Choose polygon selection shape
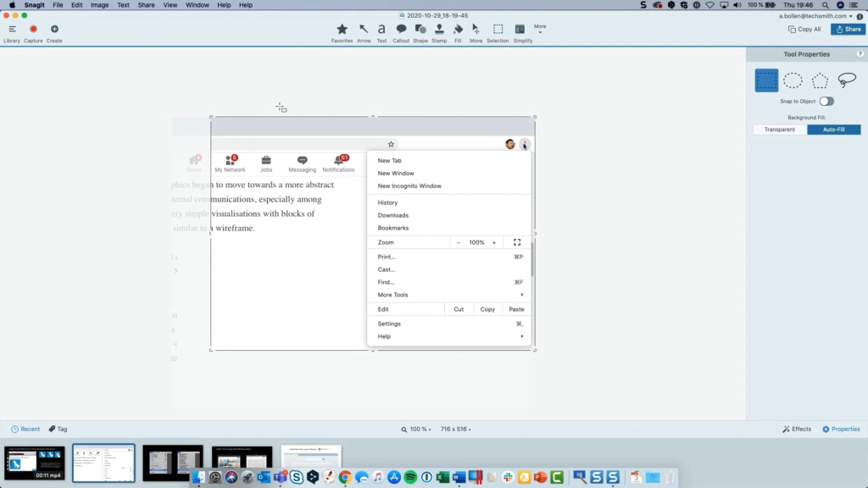The image size is (868, 488). [x=820, y=80]
